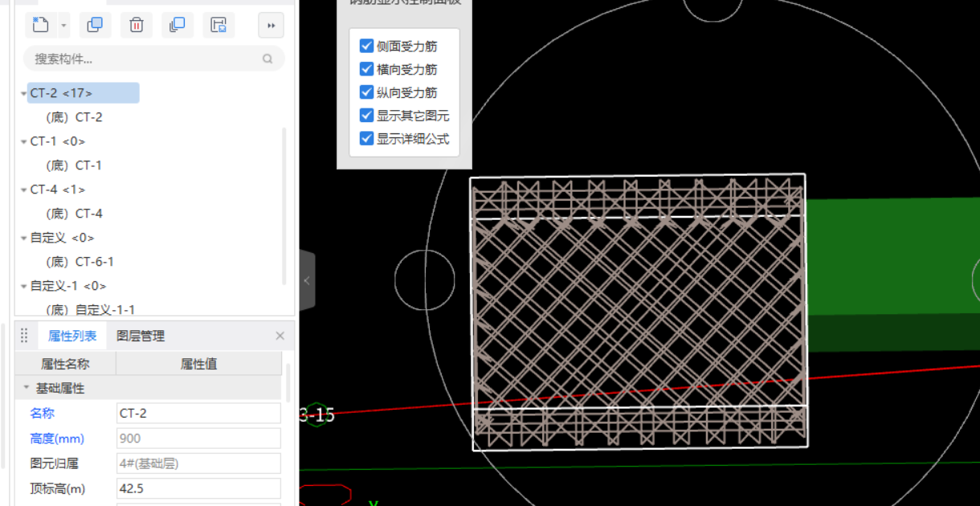Click the 顶标高(m) property label

57,488
